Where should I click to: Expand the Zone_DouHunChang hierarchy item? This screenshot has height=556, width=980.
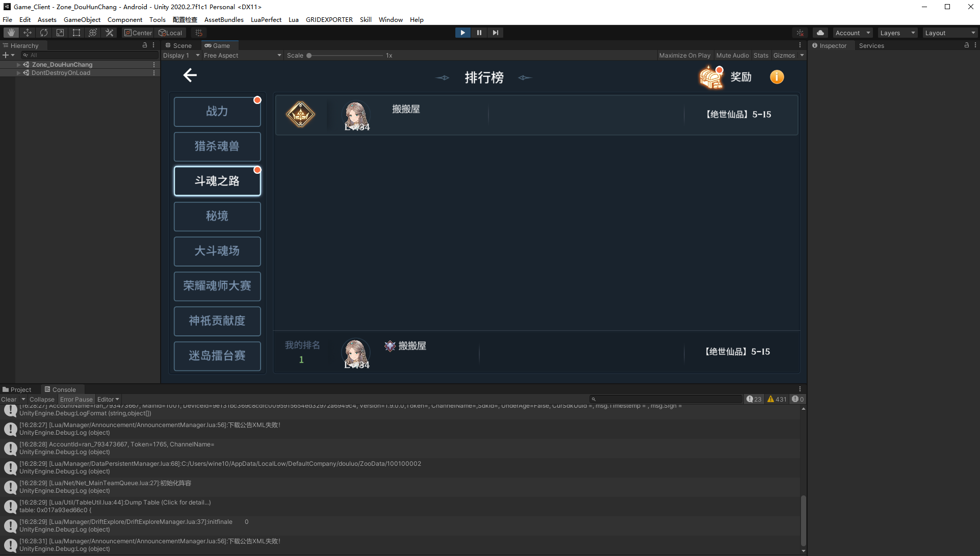tap(19, 65)
